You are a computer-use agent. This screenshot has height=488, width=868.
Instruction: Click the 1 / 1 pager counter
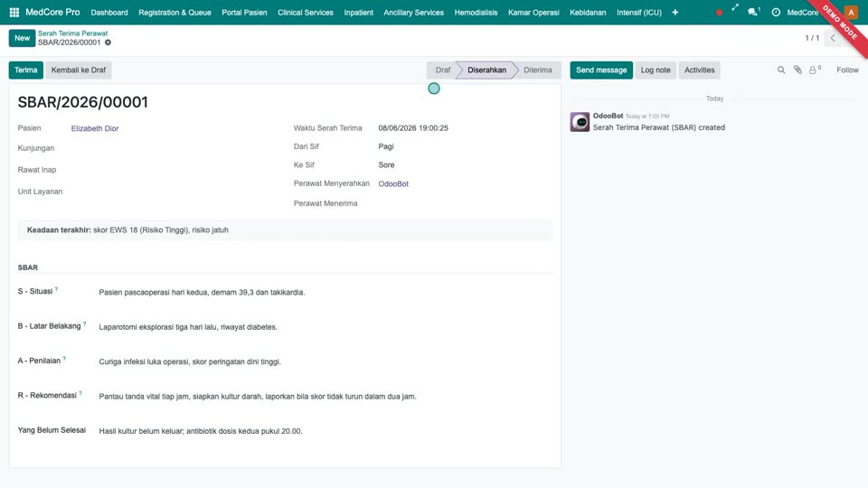click(812, 38)
